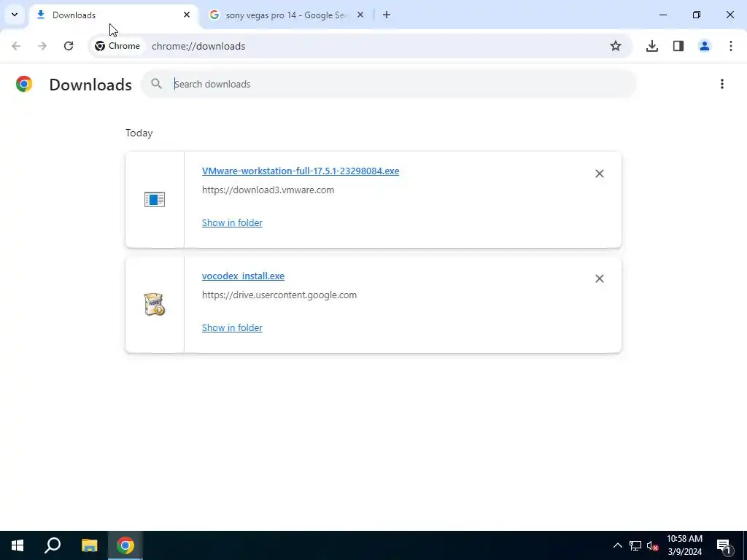
Task: Open a new tab with the plus button
Action: coord(387,15)
